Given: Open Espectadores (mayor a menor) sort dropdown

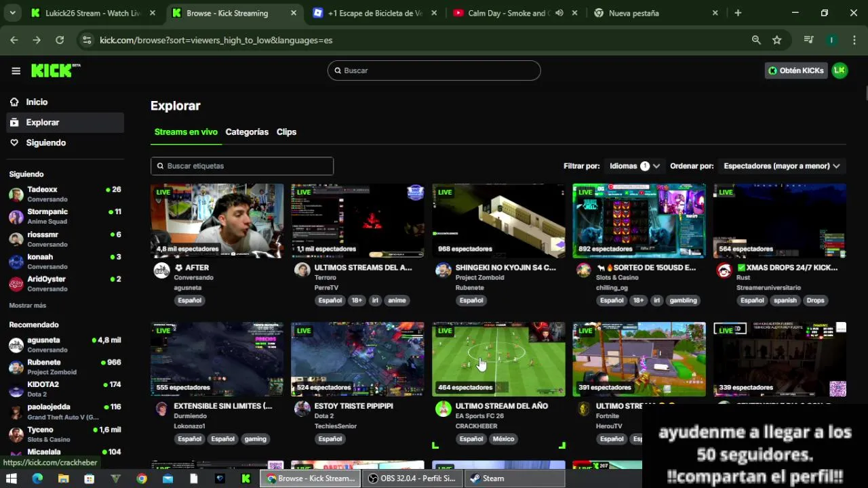Looking at the screenshot, I should [x=782, y=166].
